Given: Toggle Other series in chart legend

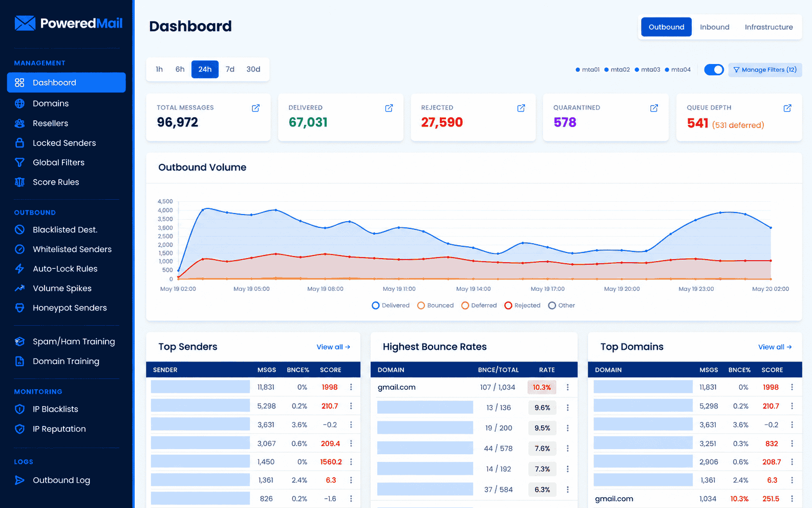Looking at the screenshot, I should pyautogui.click(x=561, y=305).
